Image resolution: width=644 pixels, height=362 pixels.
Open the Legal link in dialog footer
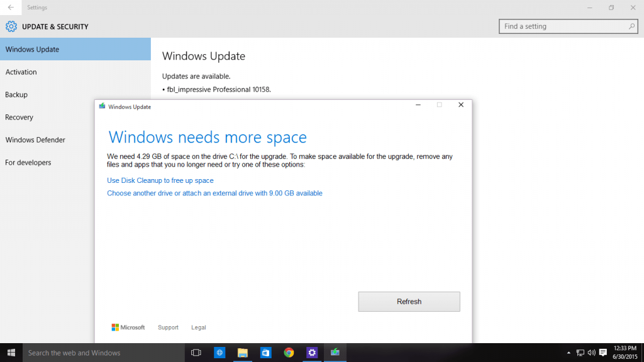click(x=198, y=327)
